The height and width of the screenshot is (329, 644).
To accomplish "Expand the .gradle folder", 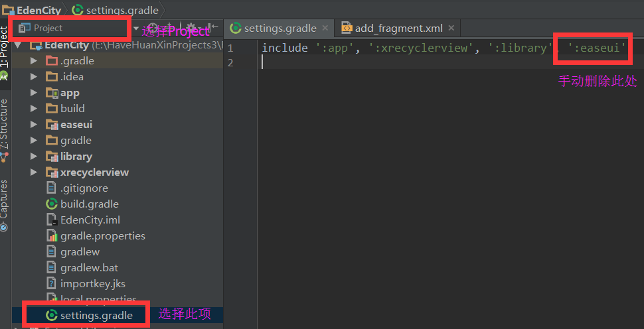I will point(34,61).
